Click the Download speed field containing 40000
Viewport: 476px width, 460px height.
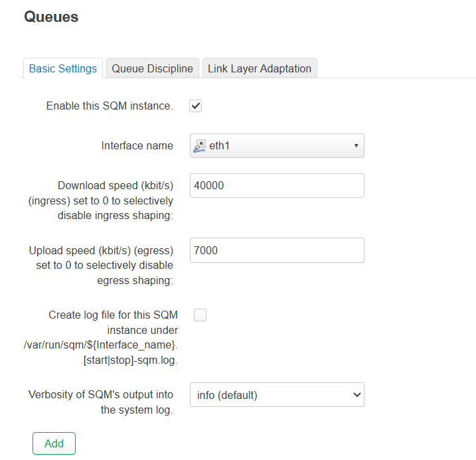point(277,186)
